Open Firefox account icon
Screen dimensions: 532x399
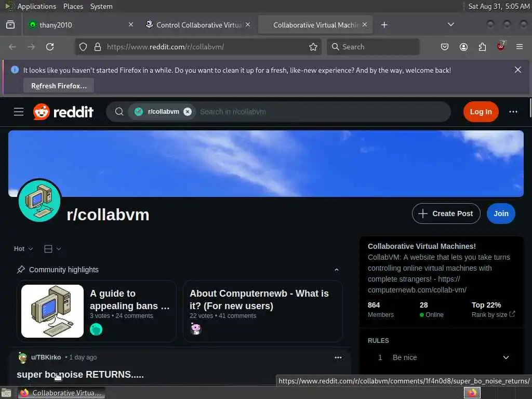click(x=463, y=47)
